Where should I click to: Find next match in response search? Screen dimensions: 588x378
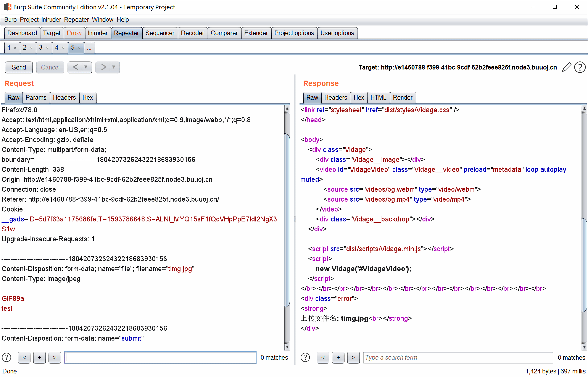(354, 357)
